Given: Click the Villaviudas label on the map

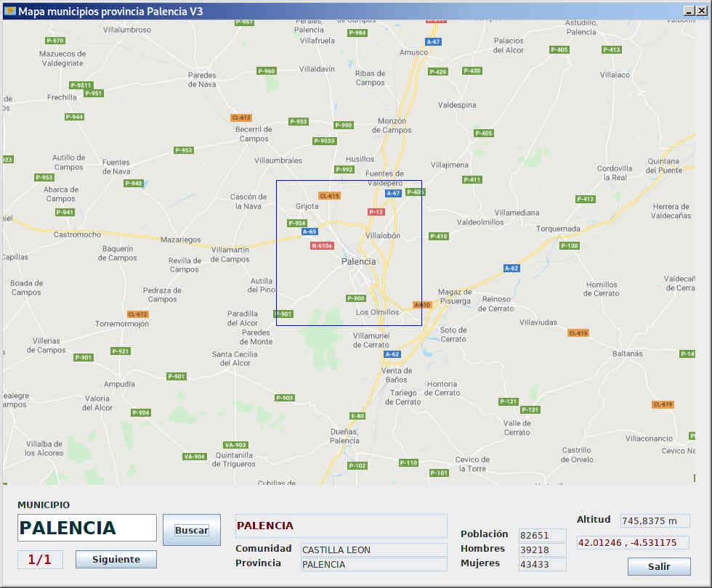Looking at the screenshot, I should pyautogui.click(x=538, y=322).
